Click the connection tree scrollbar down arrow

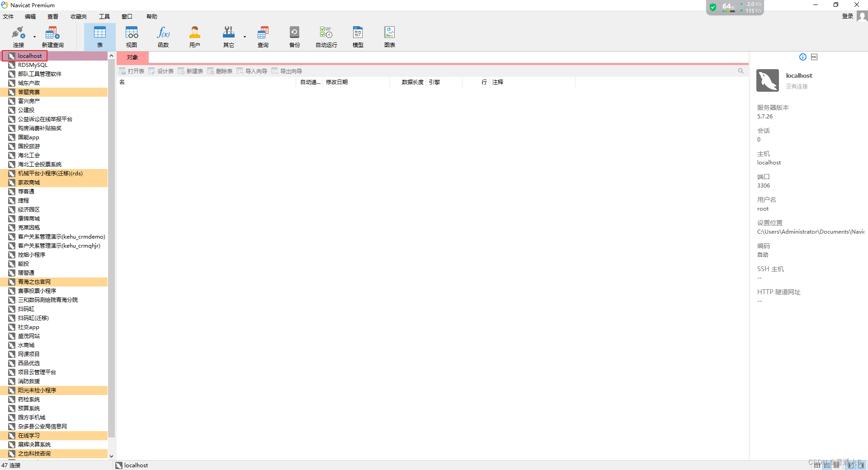[112, 456]
